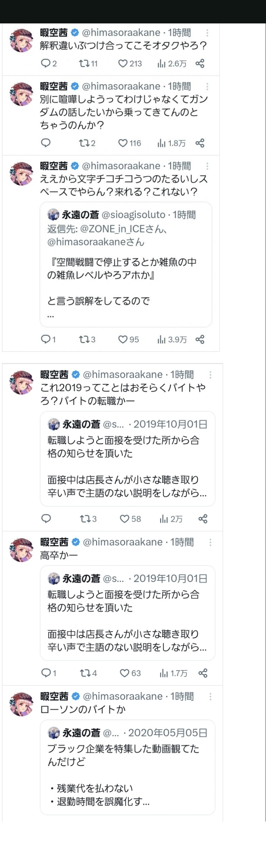Open more options on "解釈違い" tweet
Screen dimensions: 266x868
point(207,33)
